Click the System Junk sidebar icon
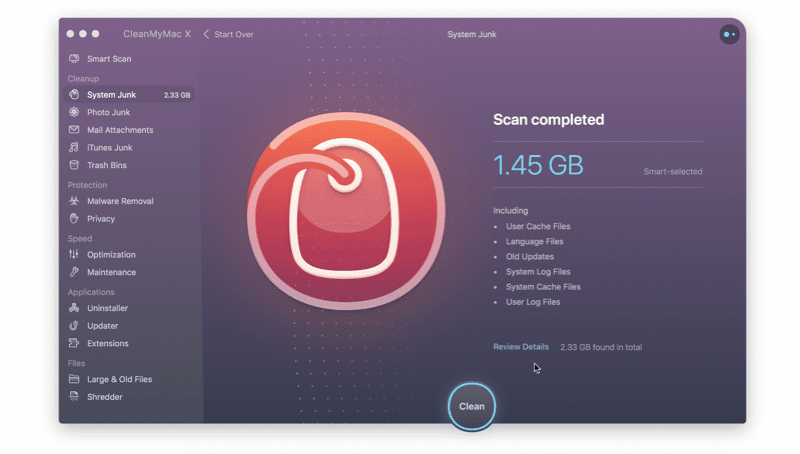The width and height of the screenshot is (800, 454). tap(74, 94)
